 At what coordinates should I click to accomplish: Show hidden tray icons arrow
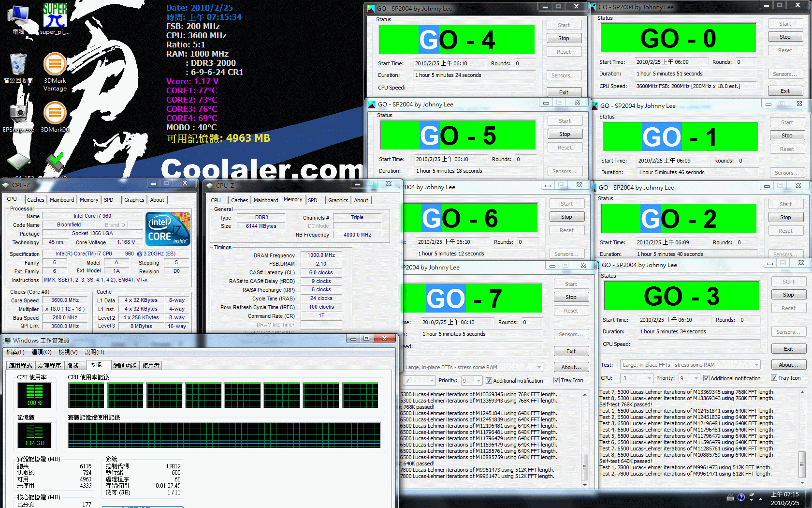click(x=761, y=498)
